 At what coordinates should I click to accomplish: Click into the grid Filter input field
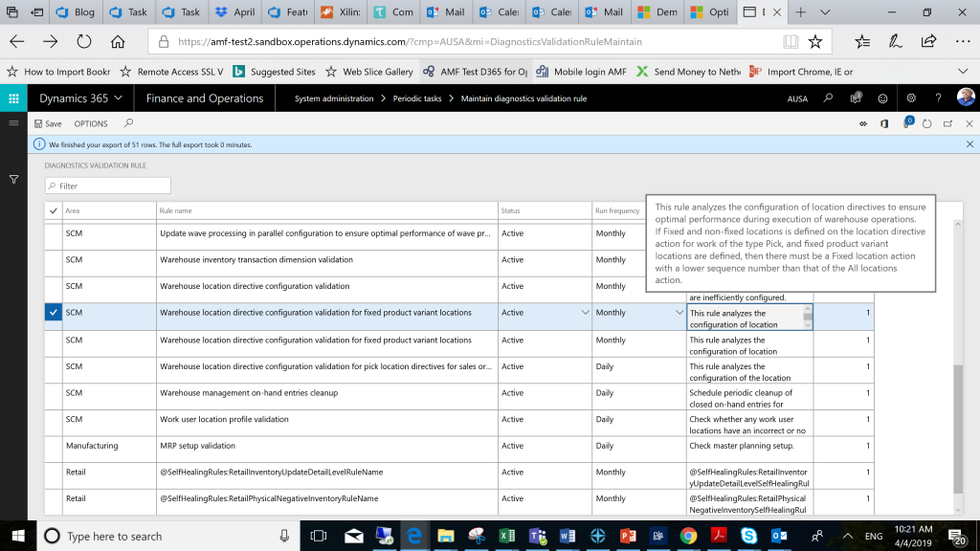(x=107, y=186)
